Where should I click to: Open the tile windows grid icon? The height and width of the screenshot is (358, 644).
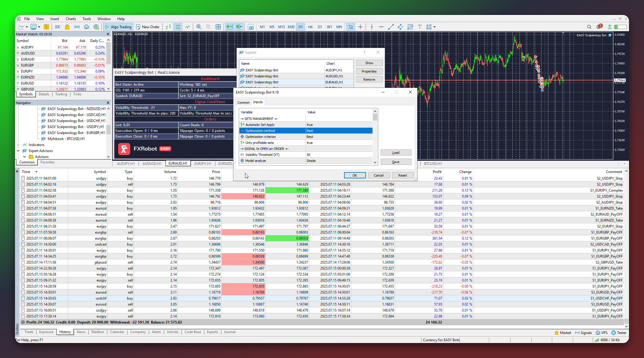click(x=218, y=27)
